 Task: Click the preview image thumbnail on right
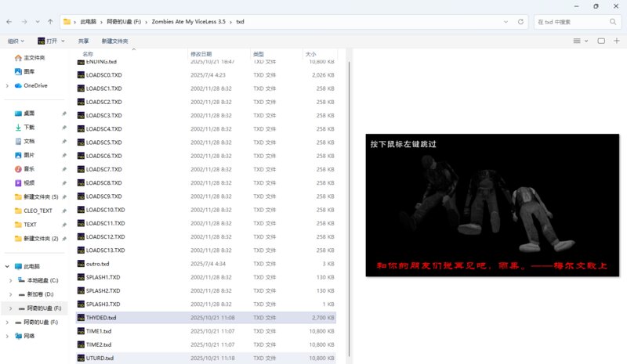click(492, 205)
